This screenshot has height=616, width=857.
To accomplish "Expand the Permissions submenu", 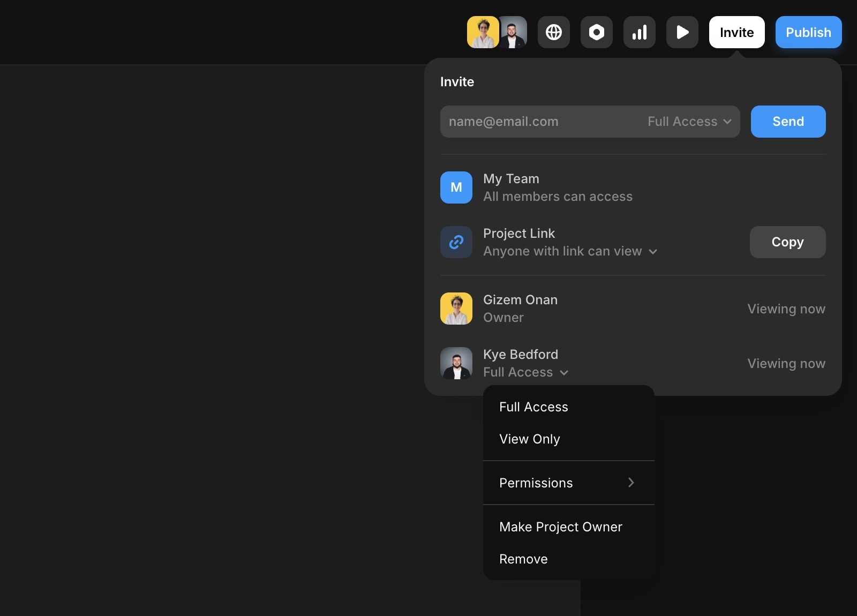I will click(569, 483).
